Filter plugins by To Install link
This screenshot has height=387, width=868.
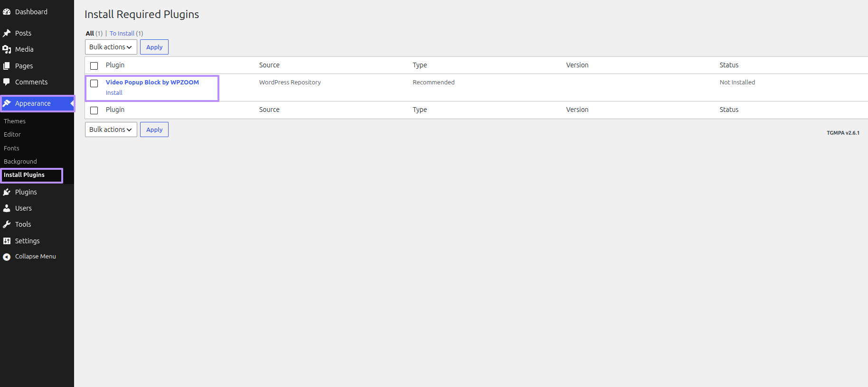(x=122, y=34)
